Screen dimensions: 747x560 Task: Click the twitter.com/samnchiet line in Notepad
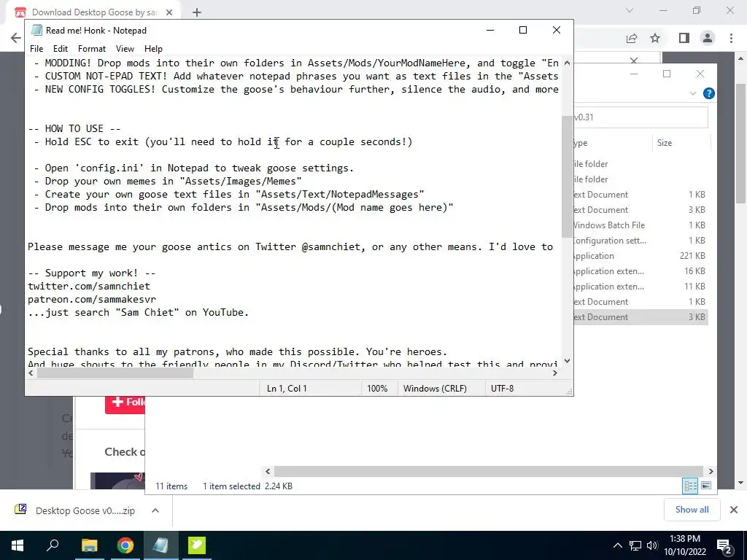[88, 286]
